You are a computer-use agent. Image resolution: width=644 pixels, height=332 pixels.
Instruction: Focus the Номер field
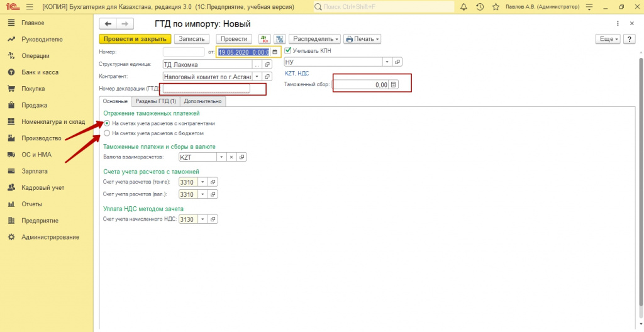coord(184,52)
